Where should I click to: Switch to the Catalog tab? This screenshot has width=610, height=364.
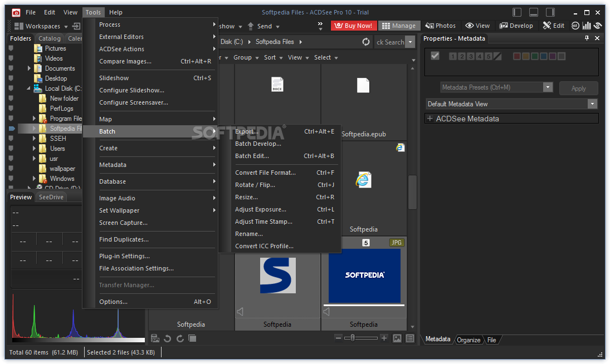click(x=50, y=38)
